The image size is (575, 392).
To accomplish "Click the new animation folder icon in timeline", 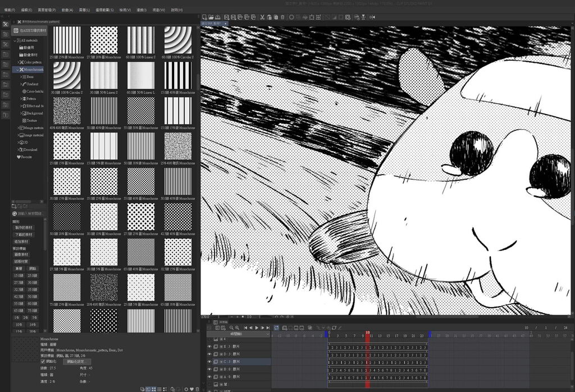I will [285, 327].
